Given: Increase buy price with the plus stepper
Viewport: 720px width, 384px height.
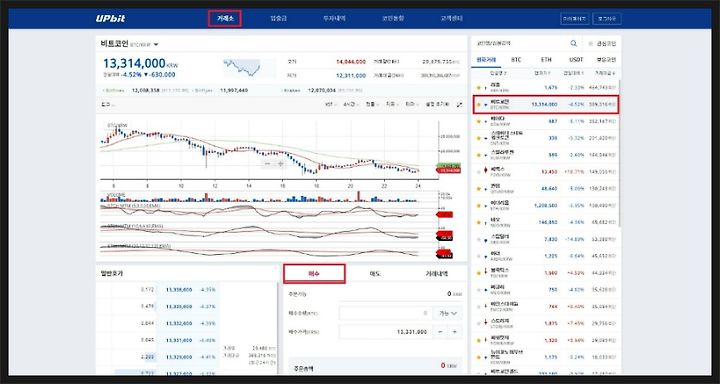Looking at the screenshot, I should point(455,332).
